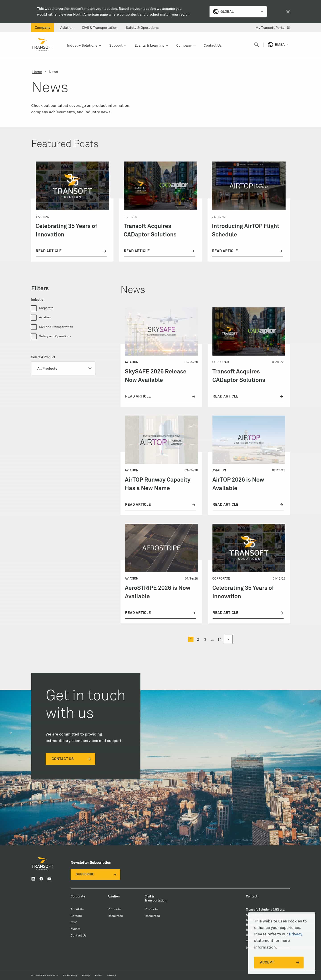This screenshot has width=321, height=980.
Task: Close the location notice banner
Action: tap(288, 11)
